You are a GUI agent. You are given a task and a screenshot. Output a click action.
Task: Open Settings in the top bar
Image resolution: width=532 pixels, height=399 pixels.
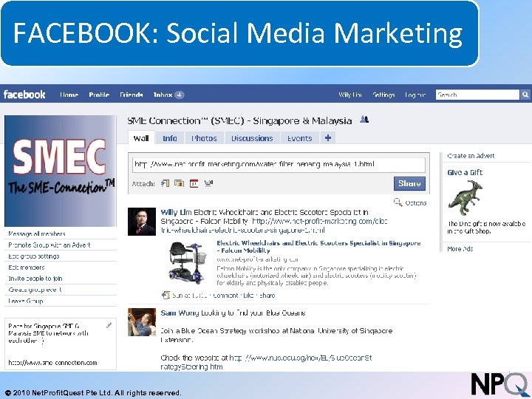pyautogui.click(x=383, y=95)
